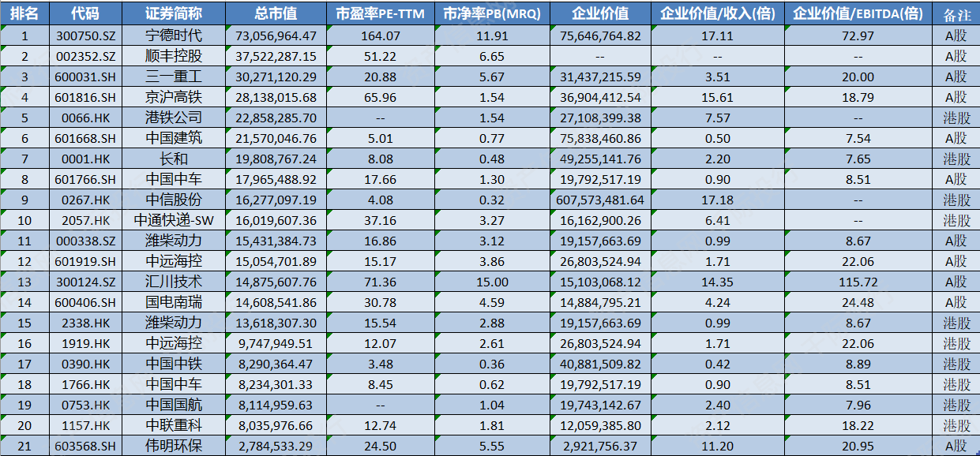Click enterprise value 75,838,460.86
Image resolution: width=980 pixels, height=456 pixels.
point(600,138)
